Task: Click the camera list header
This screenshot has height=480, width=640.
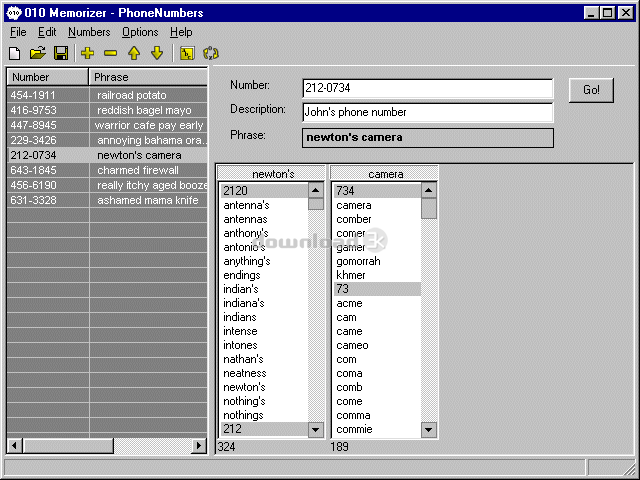Action: pos(384,174)
